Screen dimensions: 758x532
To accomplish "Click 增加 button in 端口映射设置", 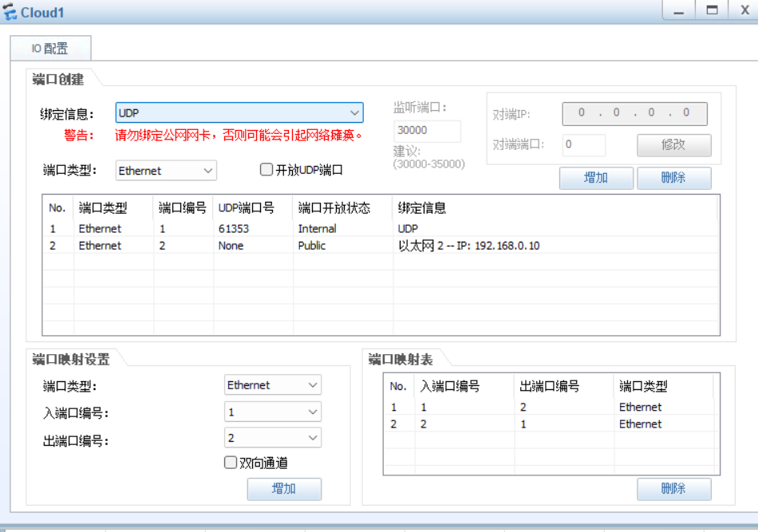I will (284, 489).
